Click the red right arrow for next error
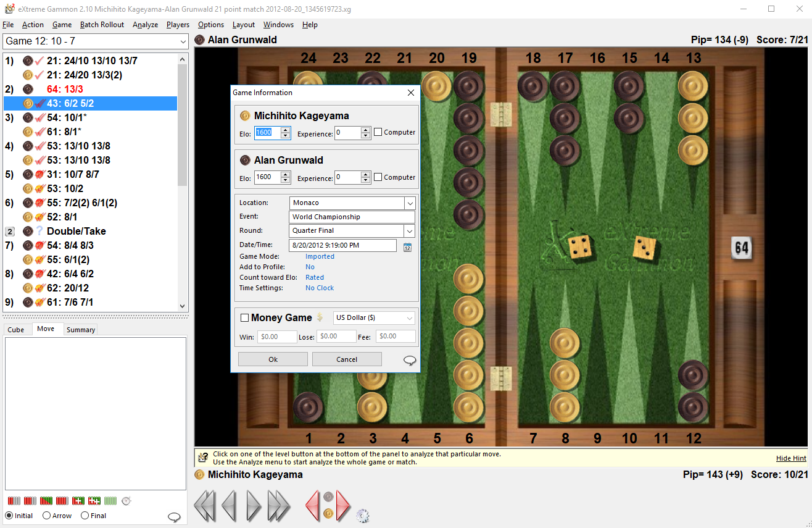Viewport: 812px width, 528px height. point(343,506)
